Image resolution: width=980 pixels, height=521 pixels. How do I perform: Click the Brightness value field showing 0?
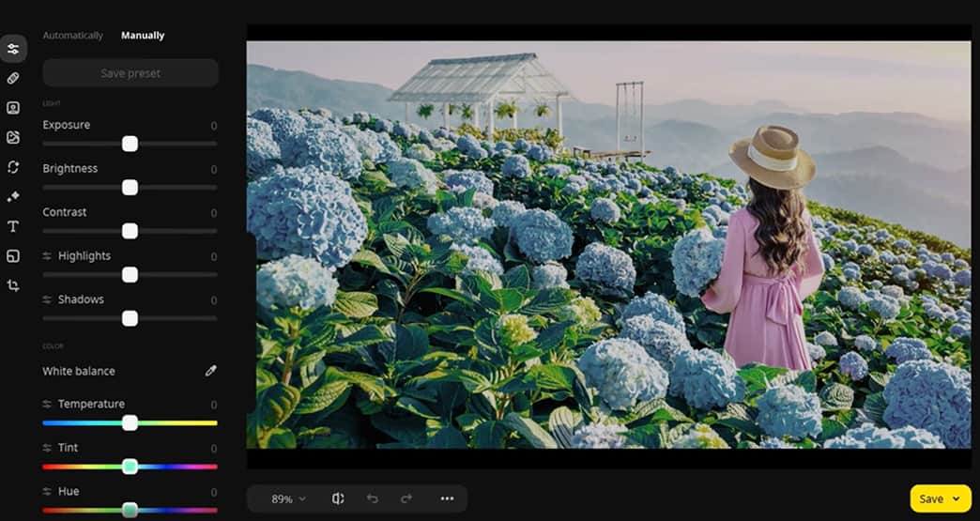(x=214, y=169)
